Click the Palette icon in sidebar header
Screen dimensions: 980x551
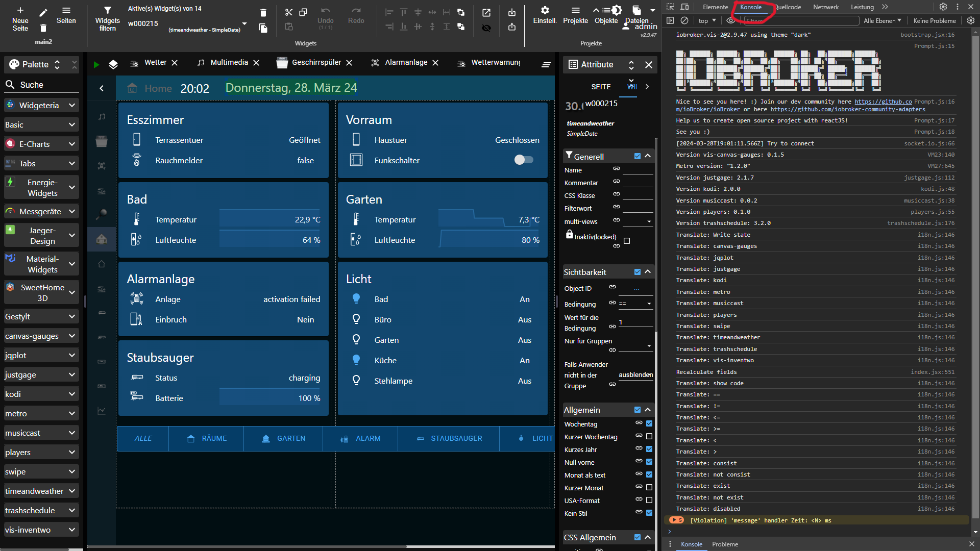pos(14,64)
